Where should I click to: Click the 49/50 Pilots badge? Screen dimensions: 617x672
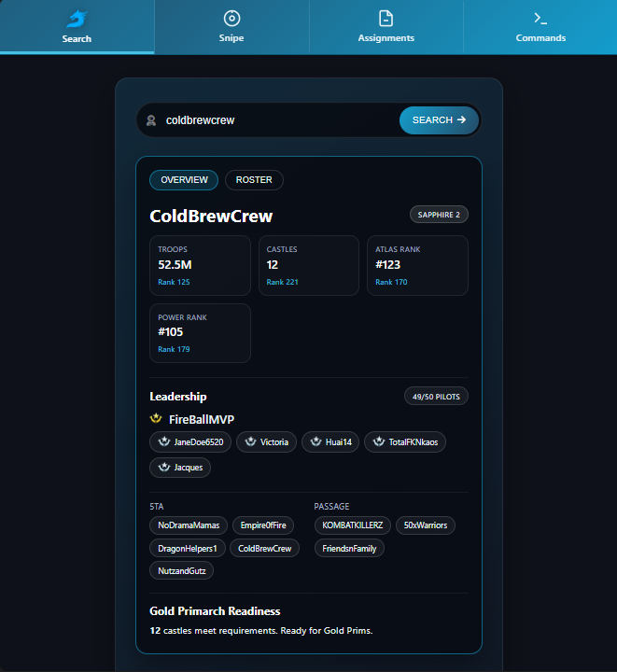pos(436,397)
